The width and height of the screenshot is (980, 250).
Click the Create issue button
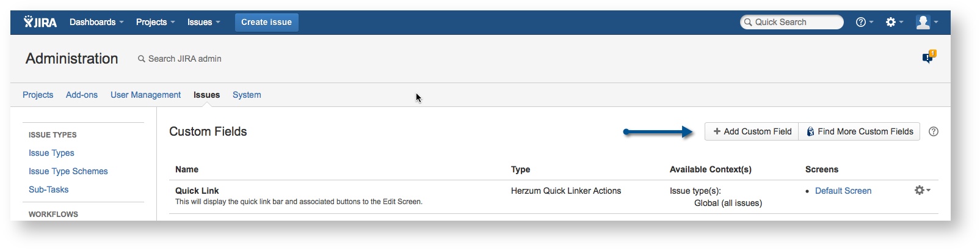266,22
